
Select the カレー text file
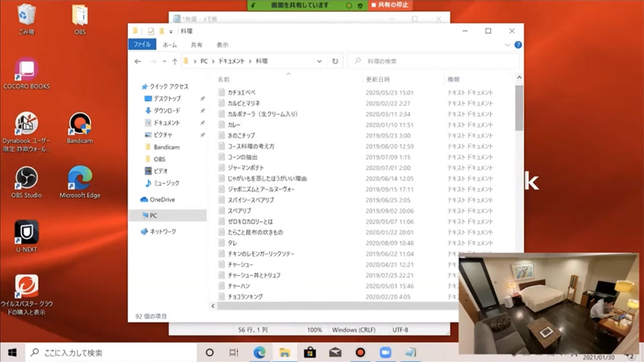tap(233, 124)
